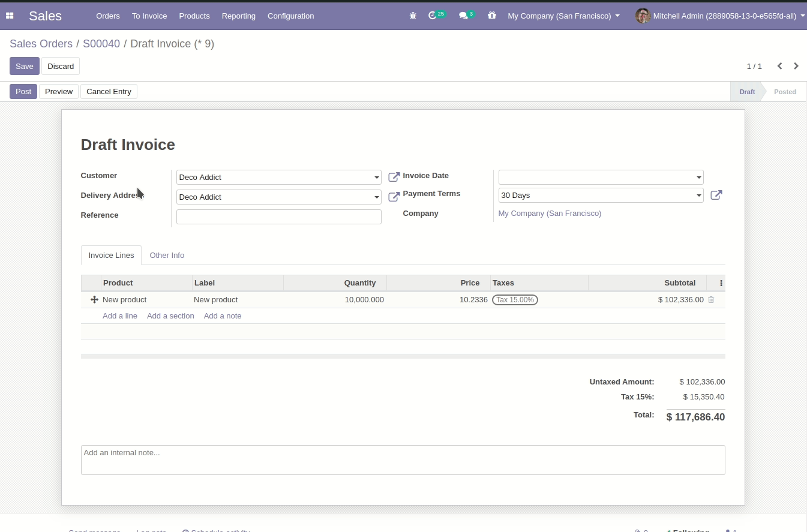The width and height of the screenshot is (807, 532).
Task: Click pager text 1 / 1
Action: [754, 66]
